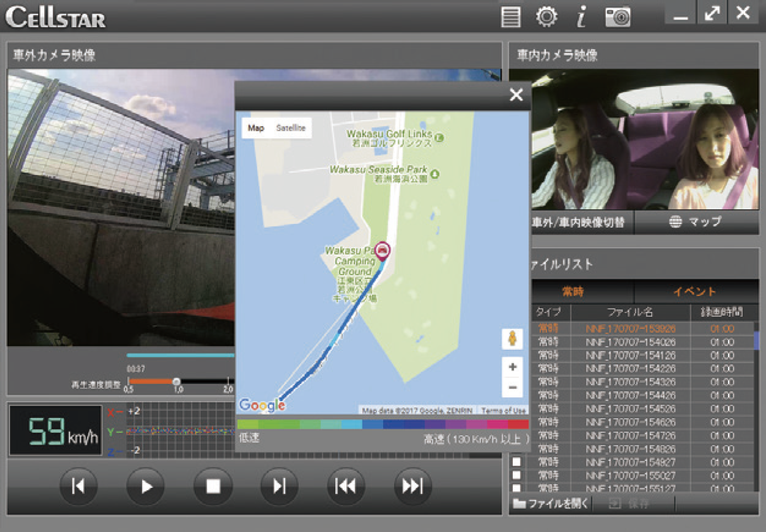Zoom in the map with plus button
The height and width of the screenshot is (532, 766).
pyautogui.click(x=512, y=367)
